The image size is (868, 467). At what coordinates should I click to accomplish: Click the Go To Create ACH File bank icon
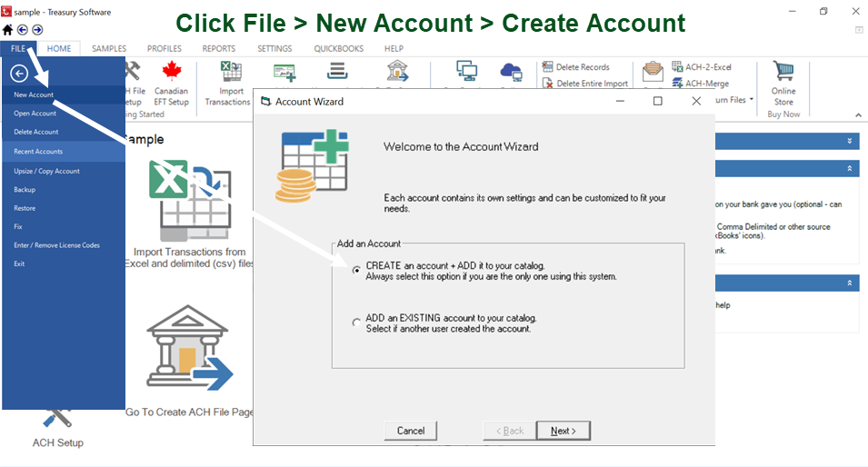coord(190,348)
